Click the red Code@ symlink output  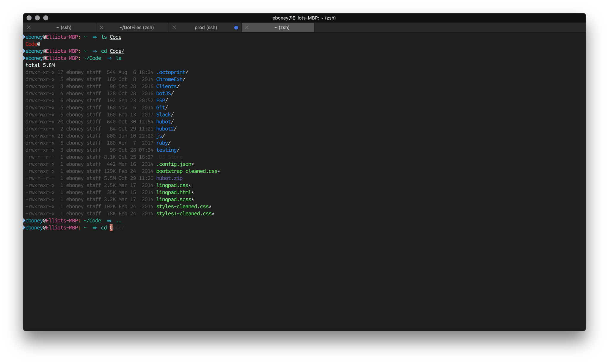pos(32,44)
